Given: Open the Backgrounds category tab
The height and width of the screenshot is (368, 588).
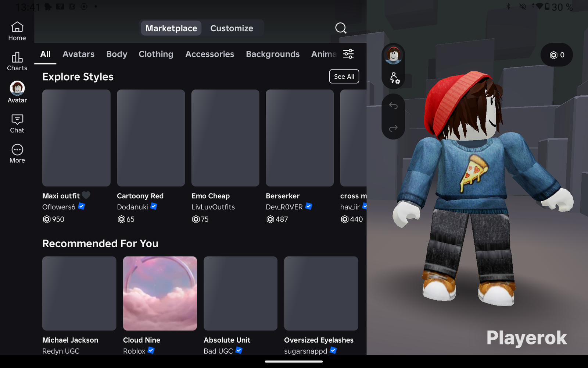Looking at the screenshot, I should point(273,54).
